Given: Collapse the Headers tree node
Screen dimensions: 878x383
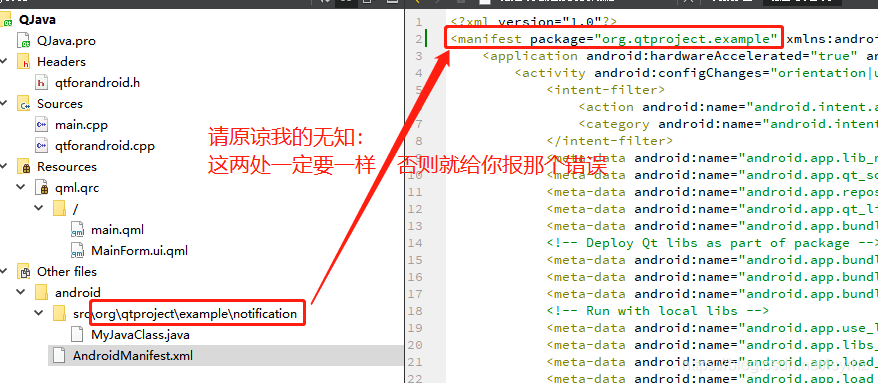Looking at the screenshot, I should coord(4,62).
